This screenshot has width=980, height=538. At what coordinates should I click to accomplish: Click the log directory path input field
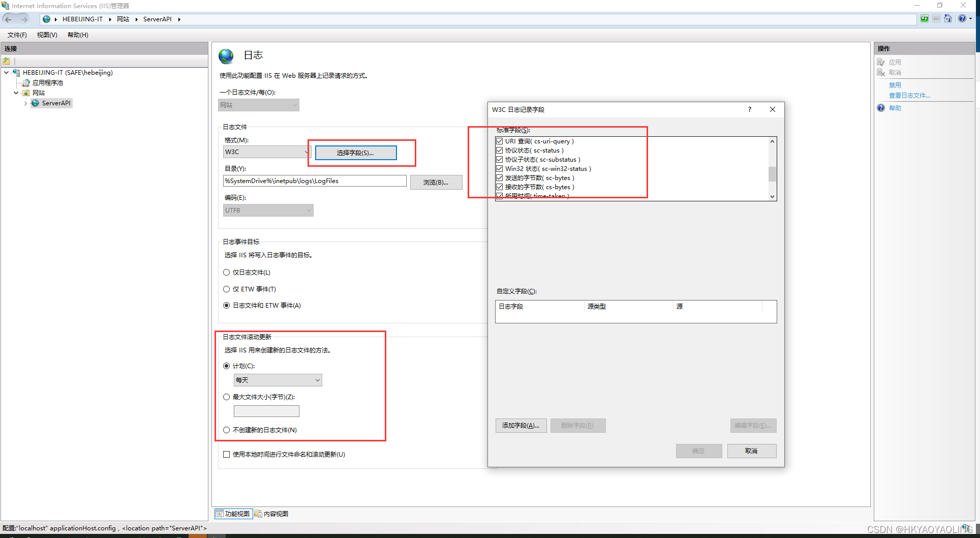[315, 181]
